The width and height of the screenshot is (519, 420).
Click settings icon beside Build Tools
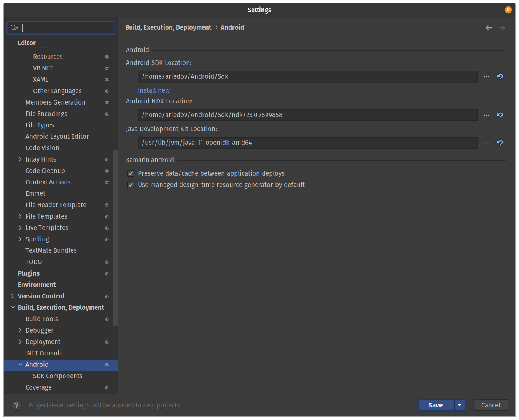coord(107,319)
